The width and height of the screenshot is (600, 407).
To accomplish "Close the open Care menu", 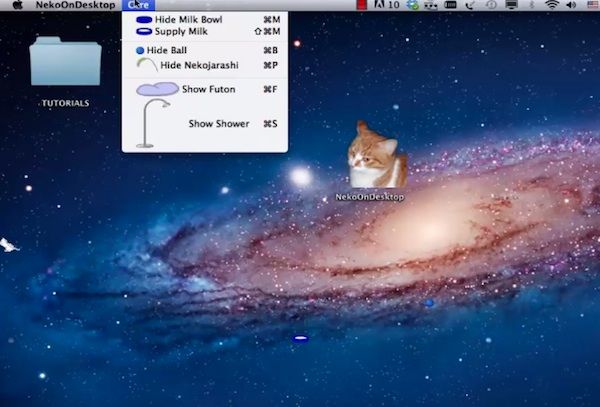I will click(x=139, y=5).
